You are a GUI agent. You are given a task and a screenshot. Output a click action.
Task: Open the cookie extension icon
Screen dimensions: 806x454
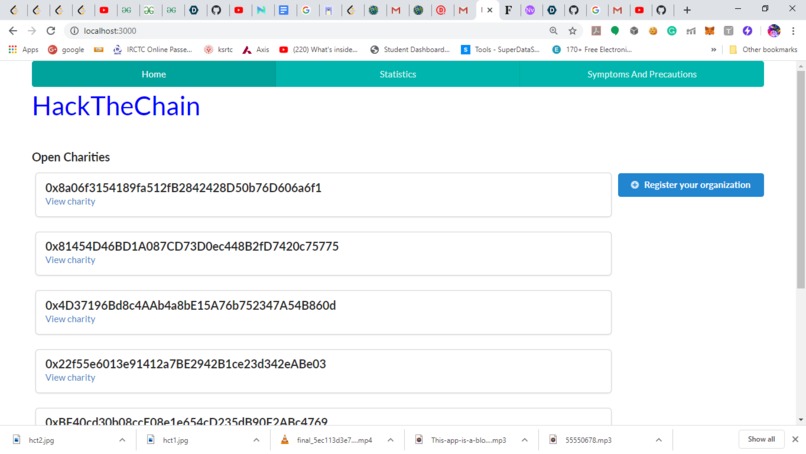[x=653, y=31]
